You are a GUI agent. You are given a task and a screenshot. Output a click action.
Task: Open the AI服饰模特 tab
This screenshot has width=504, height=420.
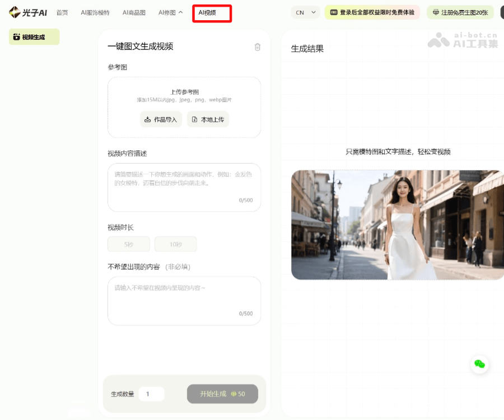[95, 12]
